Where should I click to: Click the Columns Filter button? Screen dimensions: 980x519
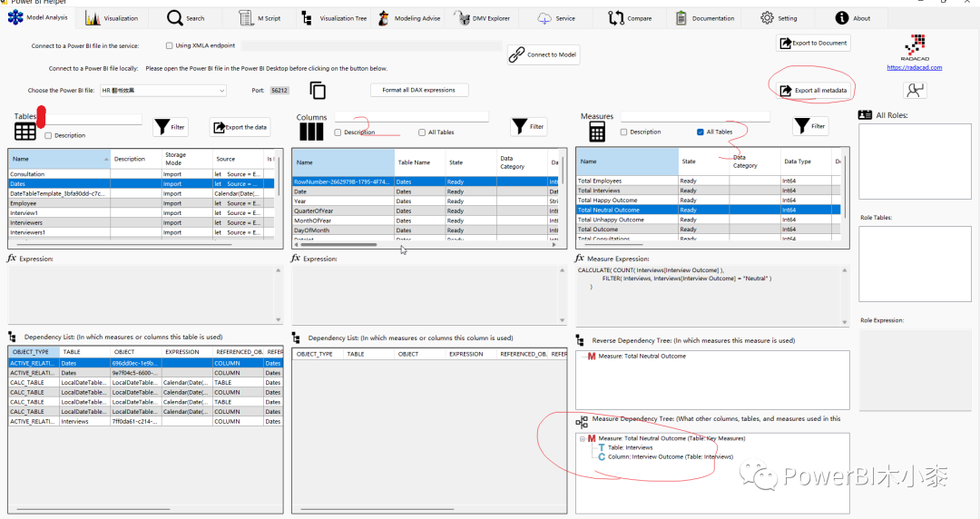click(x=529, y=126)
